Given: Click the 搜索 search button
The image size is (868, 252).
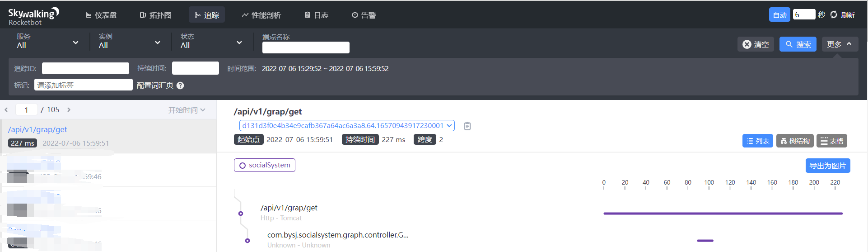Looking at the screenshot, I should 798,44.
